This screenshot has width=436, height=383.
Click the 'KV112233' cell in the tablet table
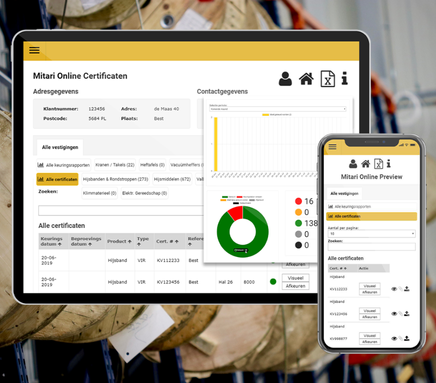pyautogui.click(x=168, y=260)
